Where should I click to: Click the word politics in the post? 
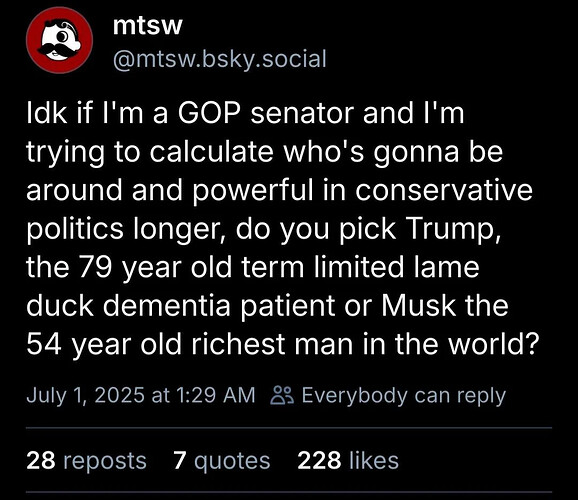[74, 229]
